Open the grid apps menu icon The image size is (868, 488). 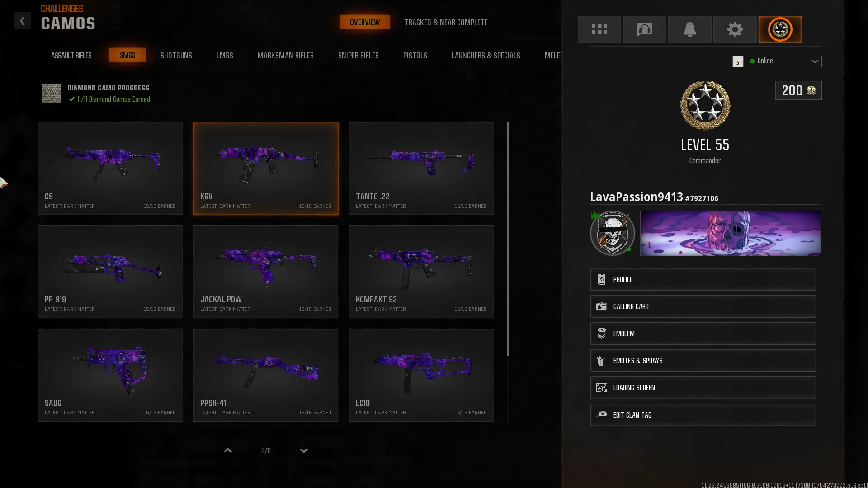click(x=599, y=29)
